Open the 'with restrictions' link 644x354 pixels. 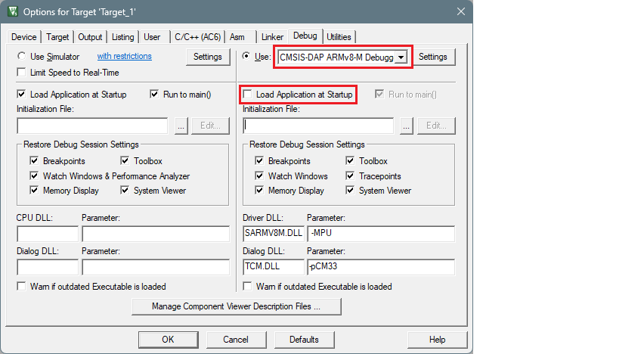coord(125,56)
